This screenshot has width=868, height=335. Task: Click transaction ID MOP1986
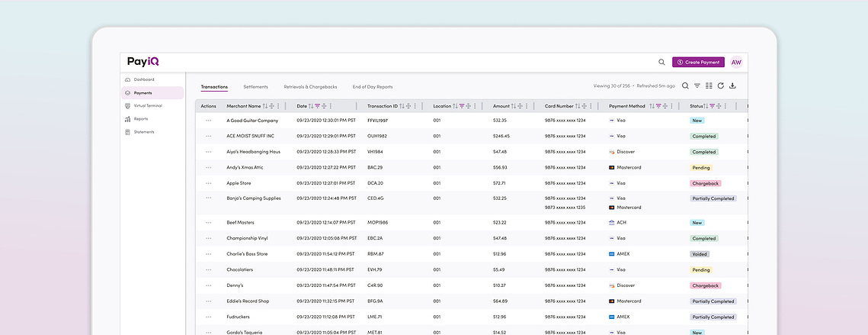pyautogui.click(x=377, y=222)
